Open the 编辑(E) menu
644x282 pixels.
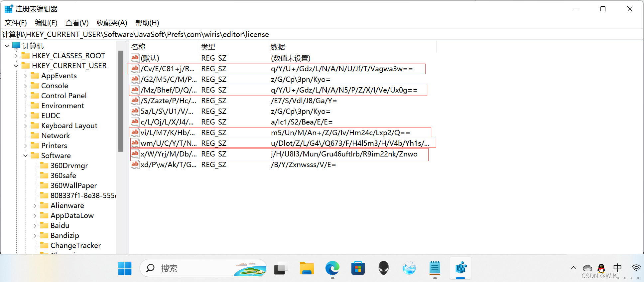tap(46, 23)
